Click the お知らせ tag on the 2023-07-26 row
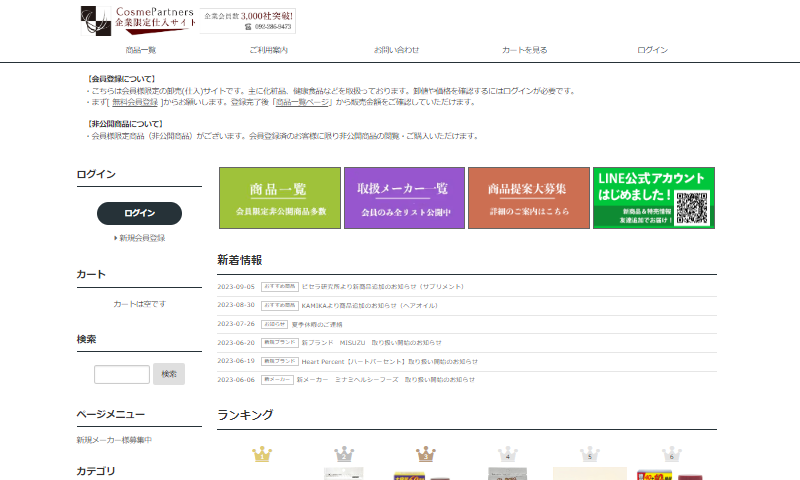The image size is (800, 480). [274, 324]
